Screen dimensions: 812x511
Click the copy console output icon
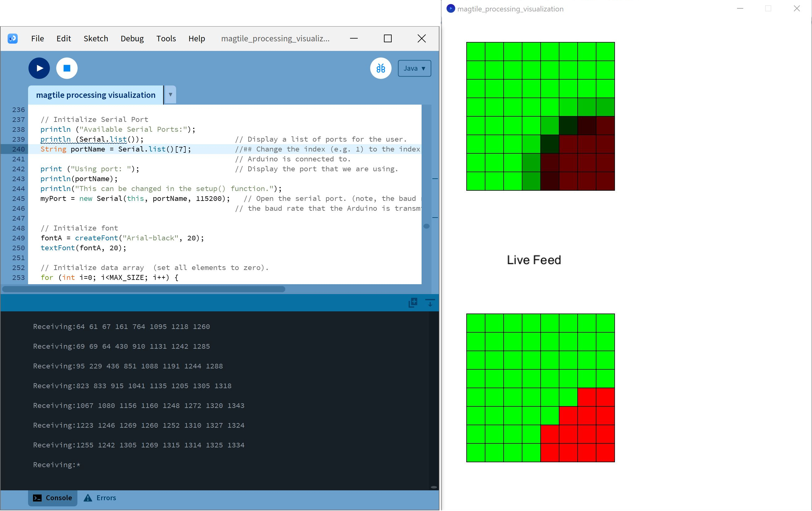point(413,303)
